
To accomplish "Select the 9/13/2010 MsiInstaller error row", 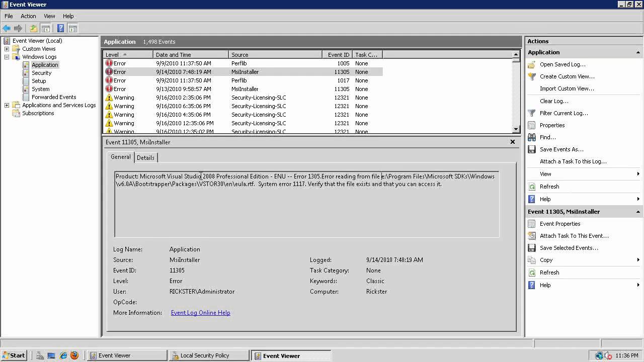I will [x=243, y=89].
